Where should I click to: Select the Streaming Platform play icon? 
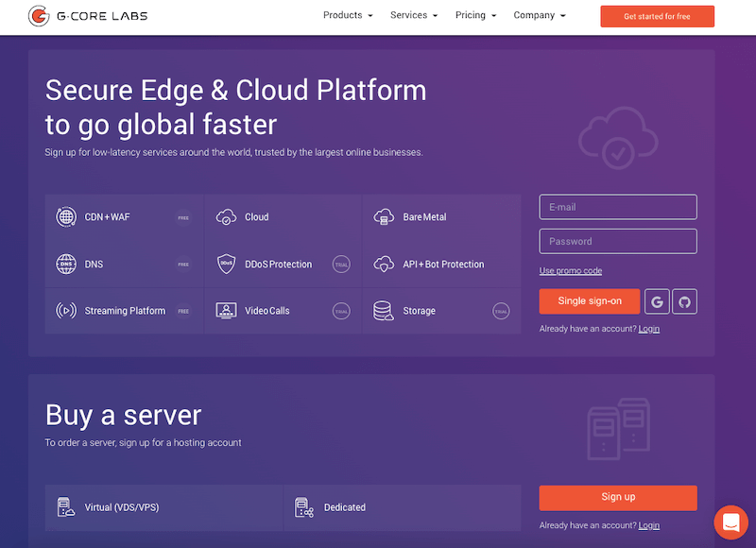(66, 311)
